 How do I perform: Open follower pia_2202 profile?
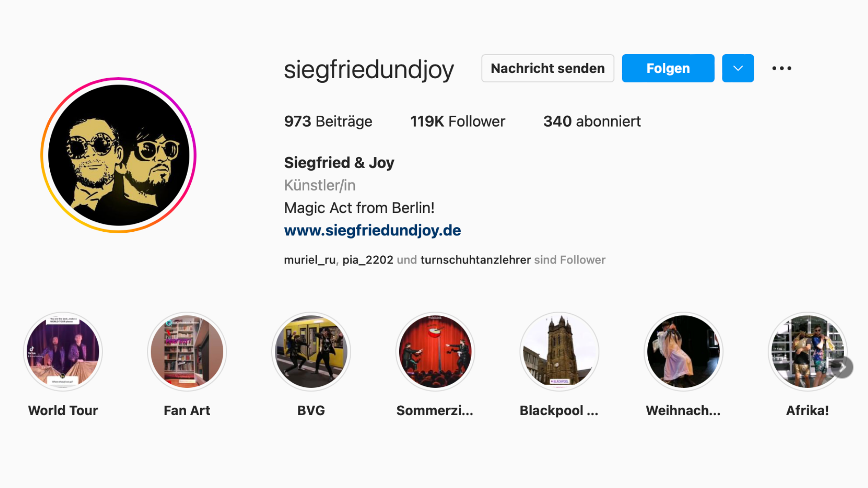tap(368, 260)
